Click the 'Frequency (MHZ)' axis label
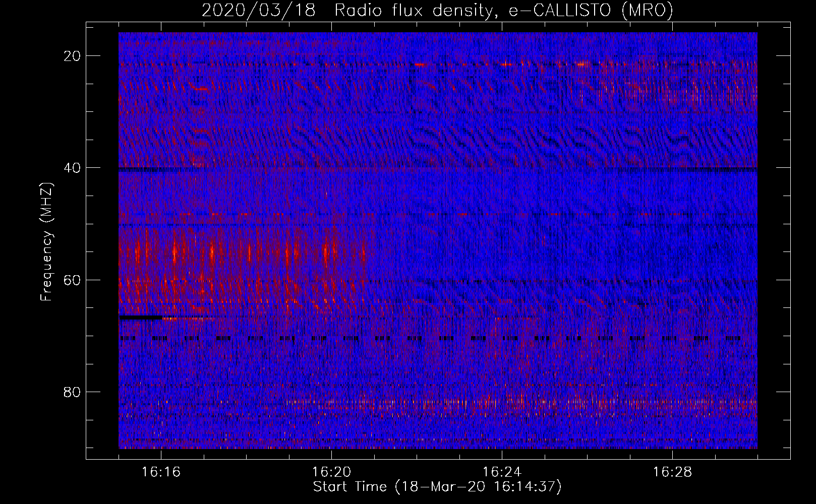816x504 pixels. (46, 242)
